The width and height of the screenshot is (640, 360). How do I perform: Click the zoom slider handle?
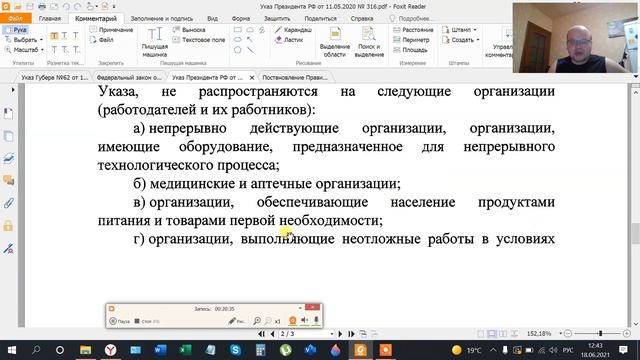600,333
